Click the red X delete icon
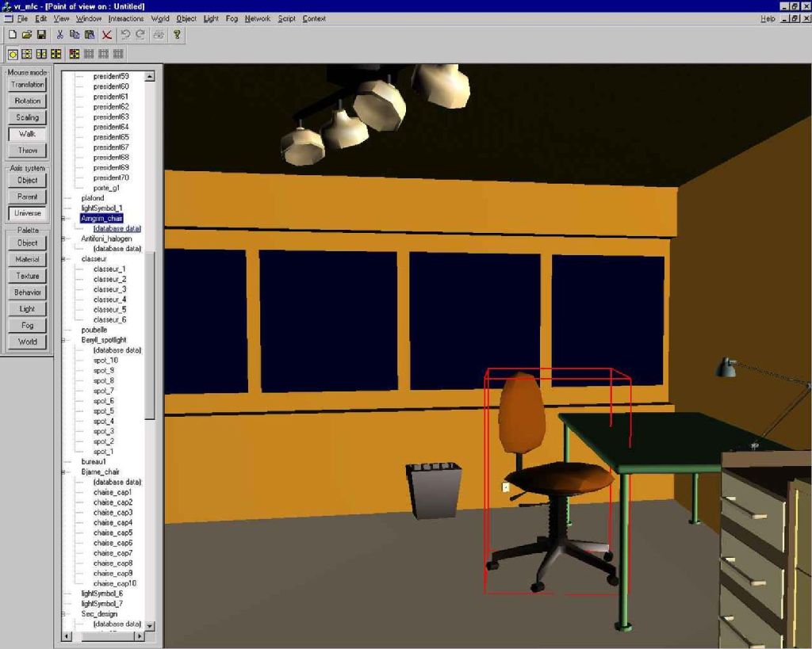The height and width of the screenshot is (649, 812). click(106, 35)
